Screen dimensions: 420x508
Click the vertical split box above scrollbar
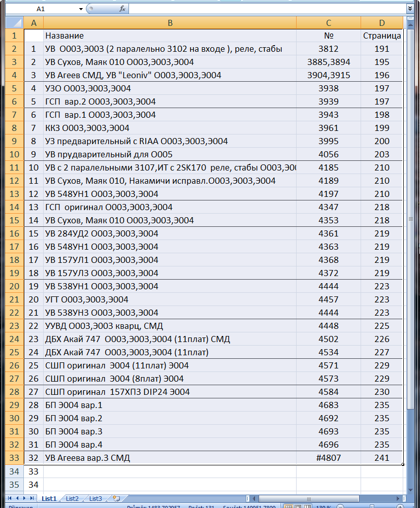coord(410,18)
